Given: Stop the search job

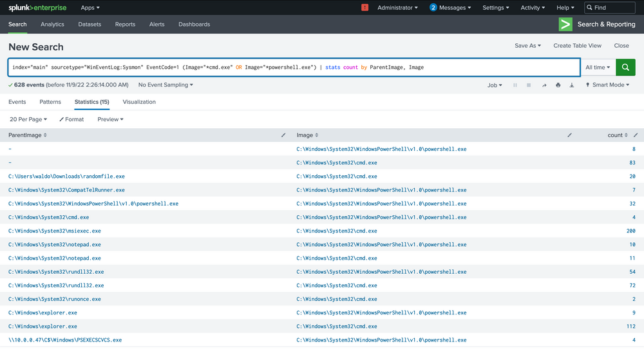Looking at the screenshot, I should click(x=529, y=85).
